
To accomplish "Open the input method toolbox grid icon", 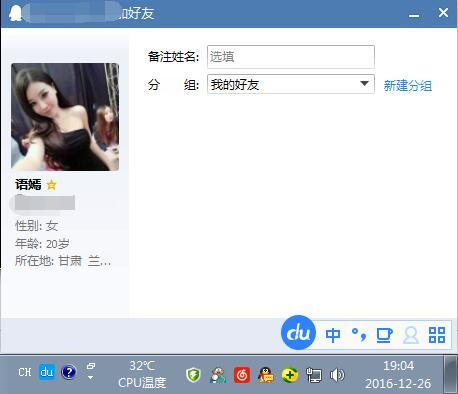I will 437,335.
